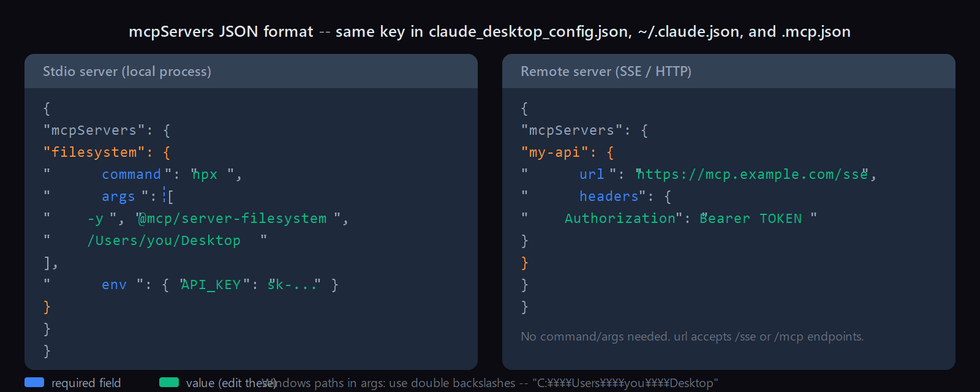980x392 pixels.
Task: Select the "API_KEY" environment key
Action: [211, 285]
